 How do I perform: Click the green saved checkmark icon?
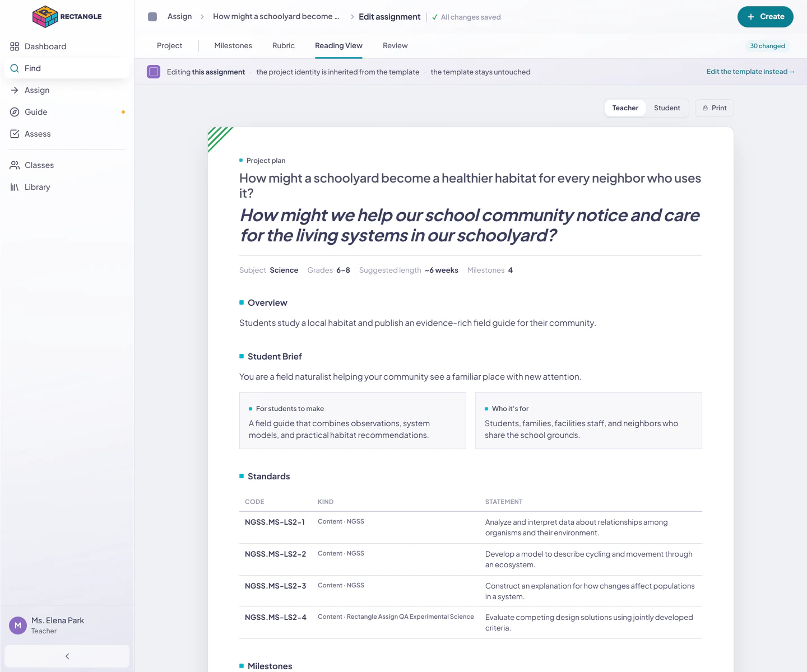click(x=435, y=17)
